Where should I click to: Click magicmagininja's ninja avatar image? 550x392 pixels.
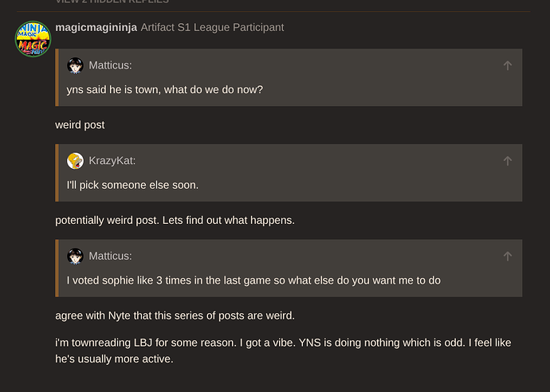[x=33, y=38]
